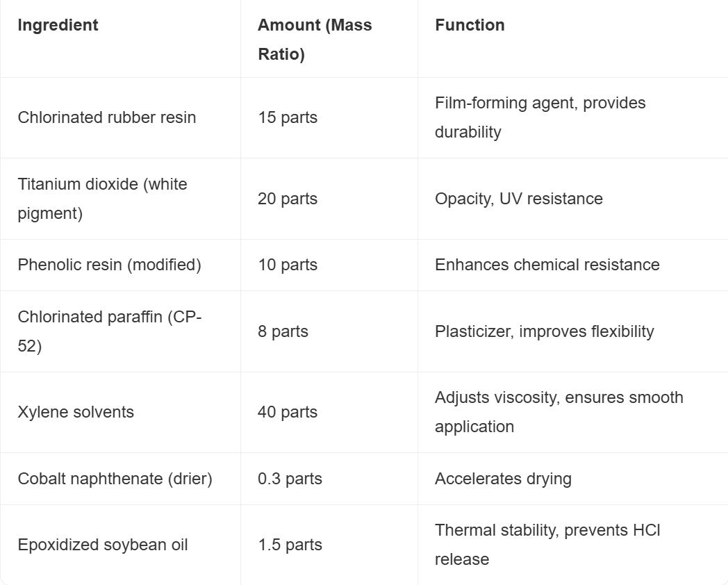Click the Amount (Mass Ratio) header
The width and height of the screenshot is (728, 585).
(x=314, y=40)
